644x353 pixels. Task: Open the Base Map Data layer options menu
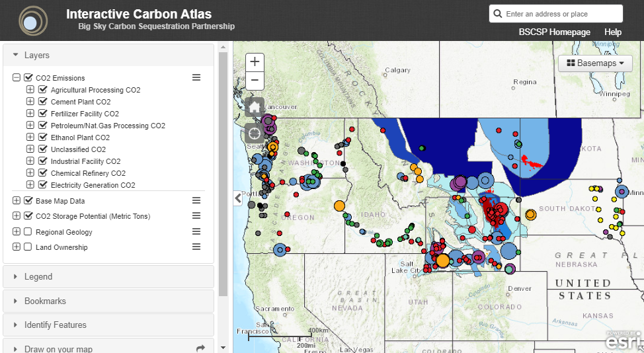click(x=196, y=200)
